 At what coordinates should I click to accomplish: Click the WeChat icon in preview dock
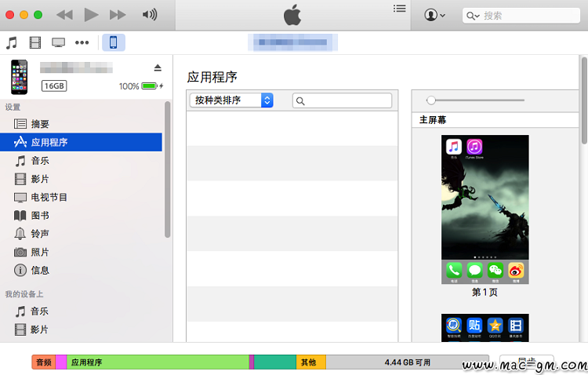coord(495,271)
